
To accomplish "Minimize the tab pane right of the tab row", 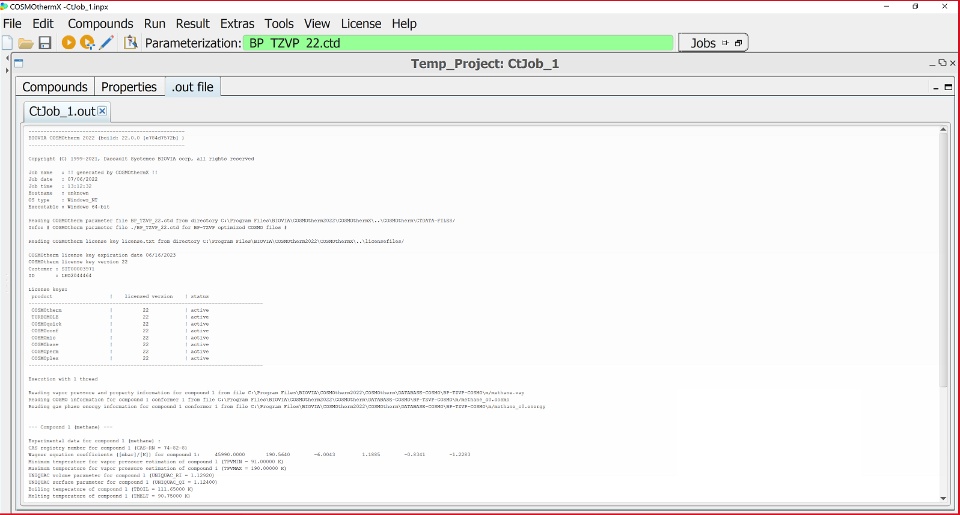I will [x=936, y=88].
